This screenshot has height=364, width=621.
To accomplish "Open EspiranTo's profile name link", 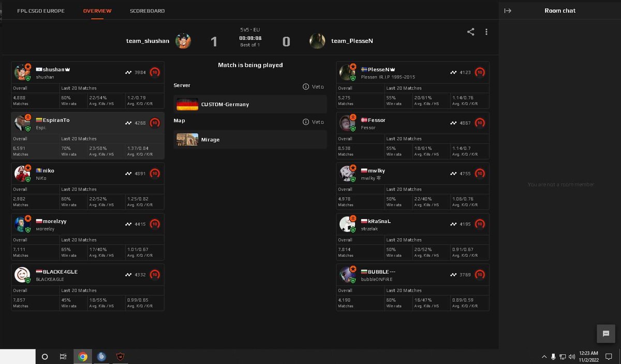I will [56, 120].
